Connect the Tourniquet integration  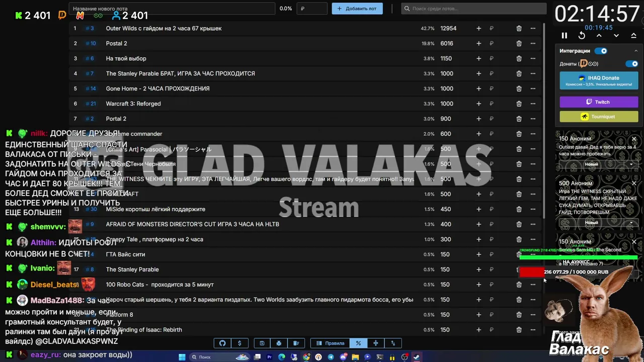[x=599, y=117]
